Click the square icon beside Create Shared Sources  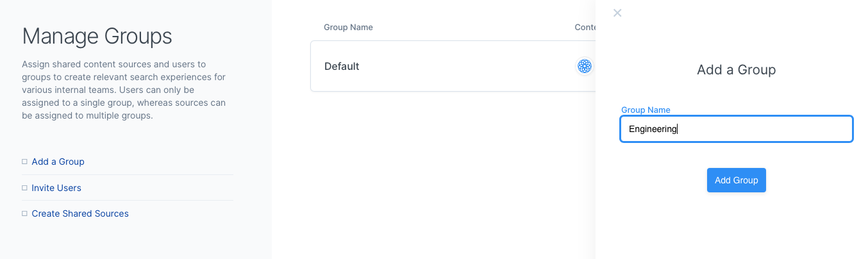point(24,213)
